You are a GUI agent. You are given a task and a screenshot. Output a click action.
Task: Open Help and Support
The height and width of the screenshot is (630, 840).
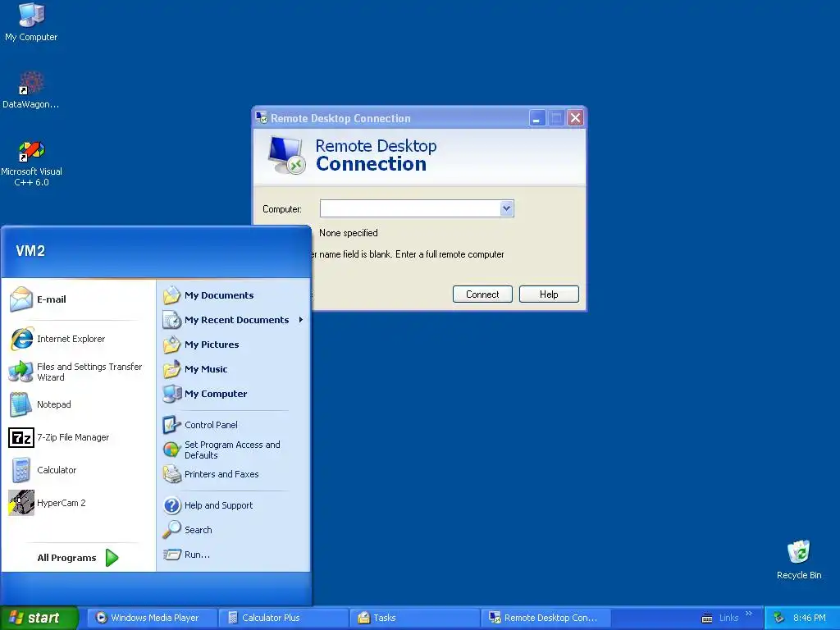234,505
